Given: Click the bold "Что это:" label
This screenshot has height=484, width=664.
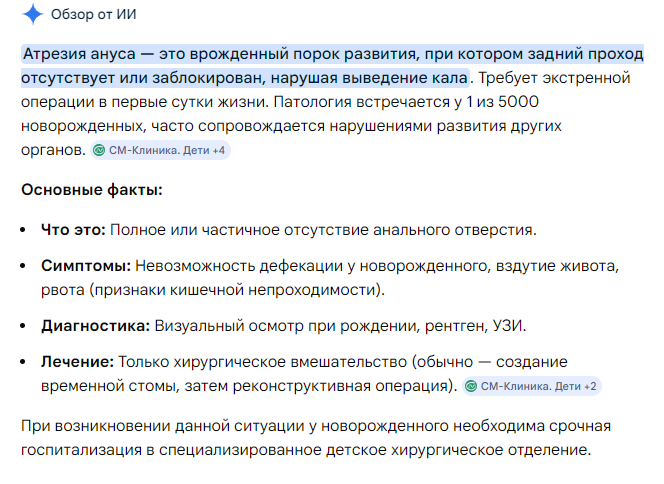Looking at the screenshot, I should pos(73,229).
